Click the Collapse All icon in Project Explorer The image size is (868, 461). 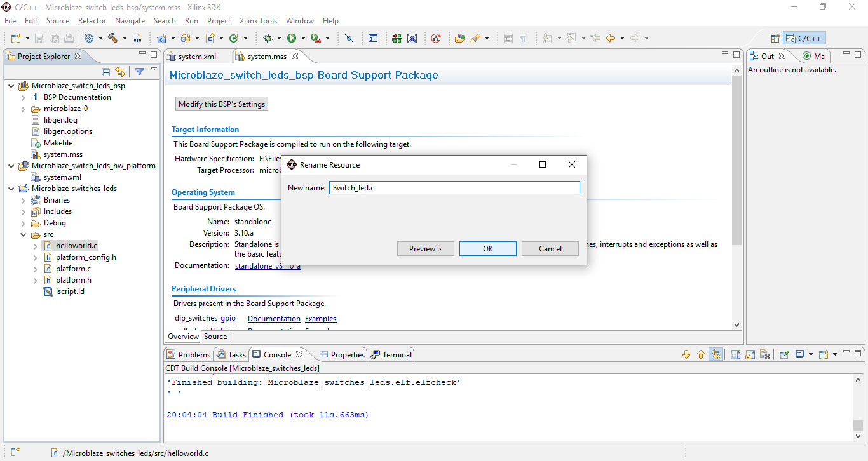(x=106, y=72)
